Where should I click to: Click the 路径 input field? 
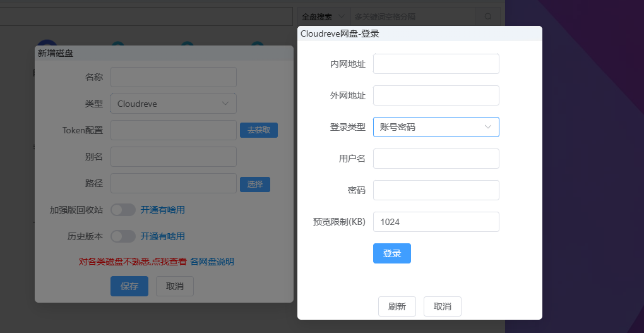pyautogui.click(x=174, y=183)
